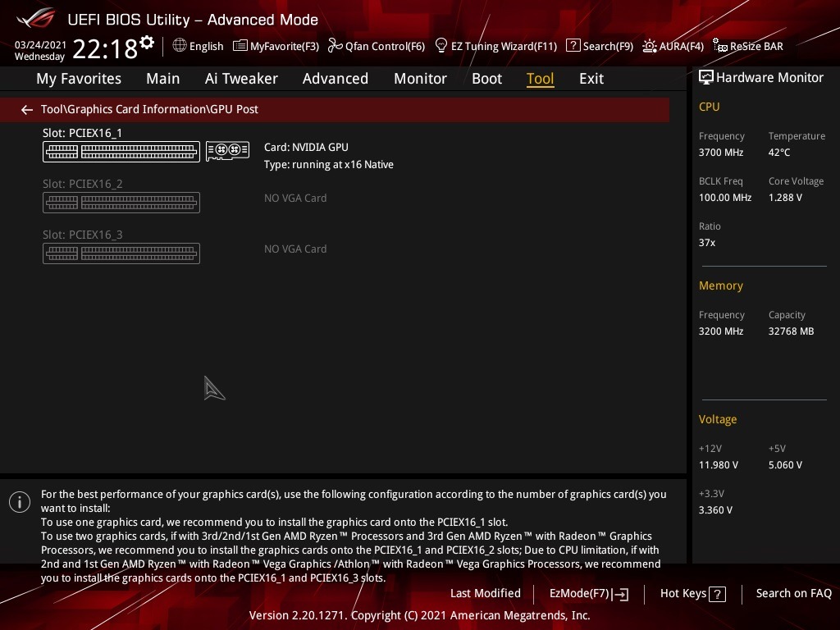
Task: Click the ReSize BAR label
Action: click(x=756, y=46)
